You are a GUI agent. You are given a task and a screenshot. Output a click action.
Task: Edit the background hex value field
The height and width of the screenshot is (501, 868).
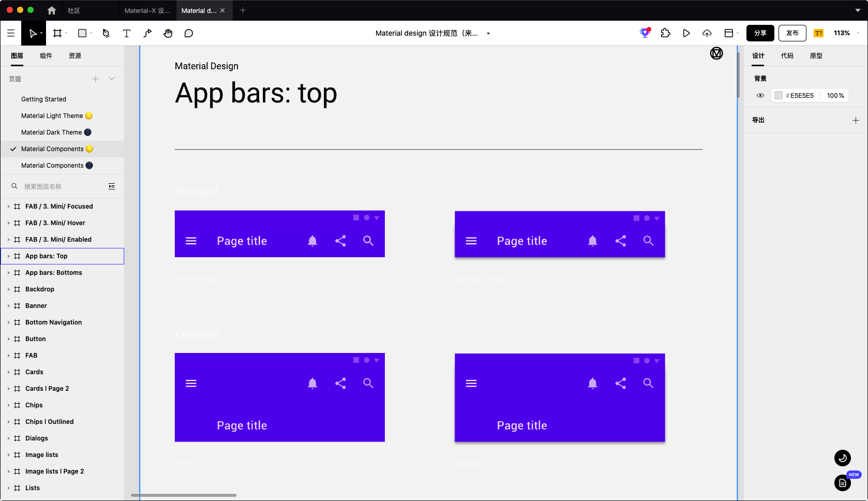coord(802,95)
